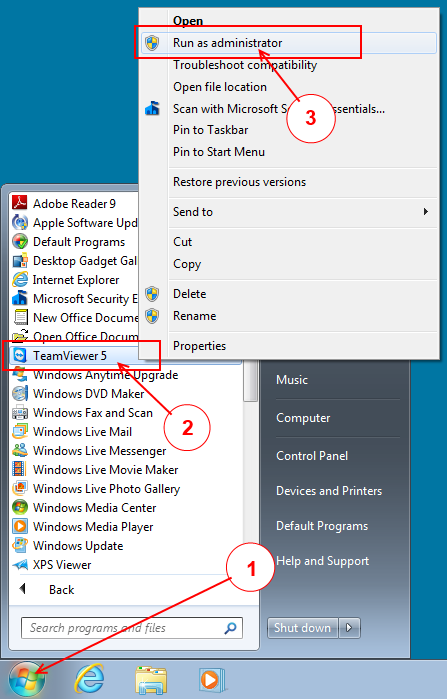
Task: Select Scan with Microsoft Security Essentials text
Action: [279, 109]
